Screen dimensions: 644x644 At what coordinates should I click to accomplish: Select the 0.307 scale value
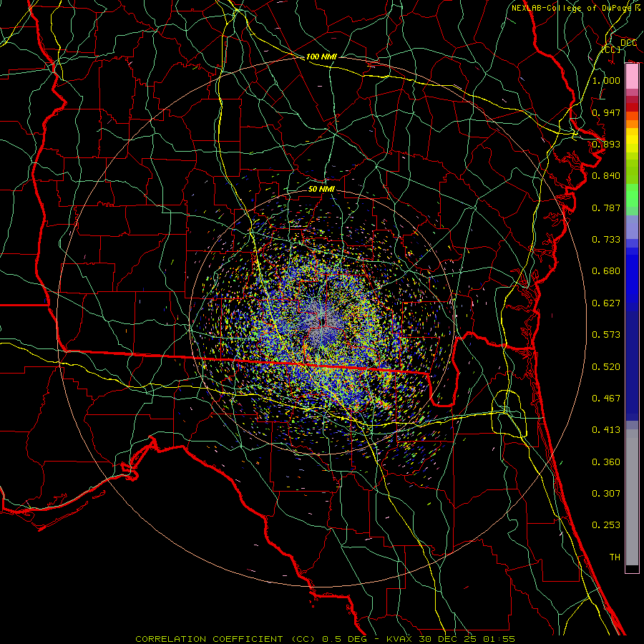[x=606, y=493]
